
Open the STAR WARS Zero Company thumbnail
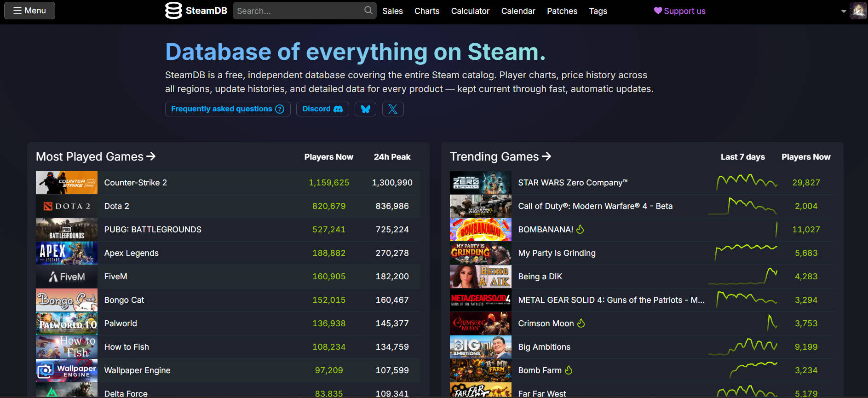point(481,183)
